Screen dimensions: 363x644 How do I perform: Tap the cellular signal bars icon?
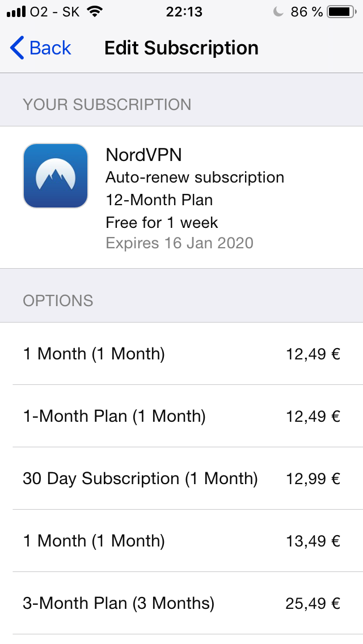pyautogui.click(x=16, y=11)
